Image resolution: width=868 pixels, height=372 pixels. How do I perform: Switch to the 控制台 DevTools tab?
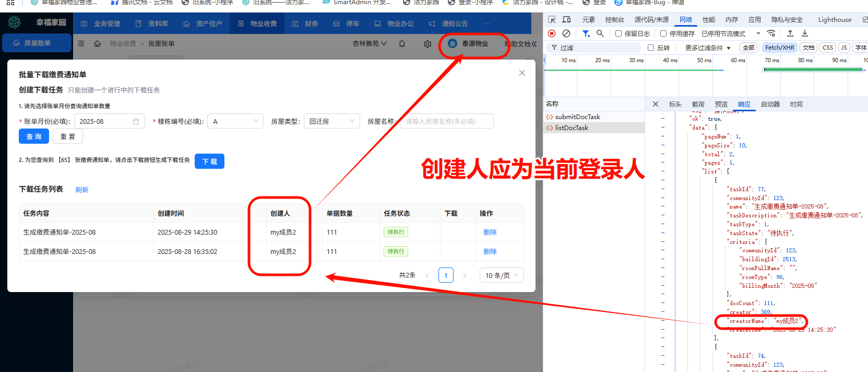(x=614, y=20)
